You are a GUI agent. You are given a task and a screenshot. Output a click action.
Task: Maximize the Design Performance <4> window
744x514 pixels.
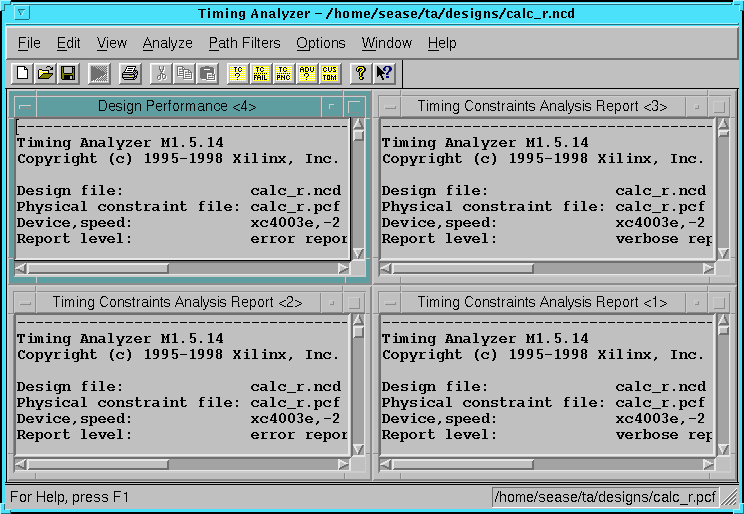(x=354, y=106)
